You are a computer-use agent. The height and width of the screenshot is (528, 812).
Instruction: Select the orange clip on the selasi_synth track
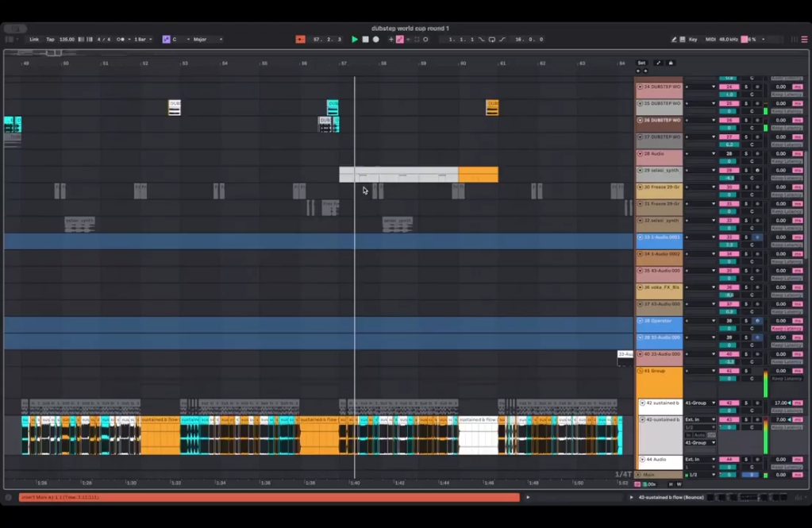pos(478,175)
